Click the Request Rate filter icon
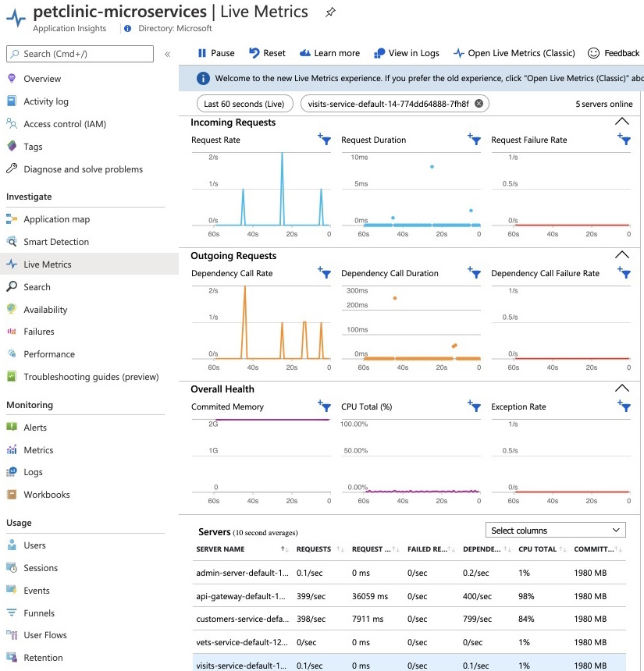The image size is (644, 671). [x=325, y=139]
